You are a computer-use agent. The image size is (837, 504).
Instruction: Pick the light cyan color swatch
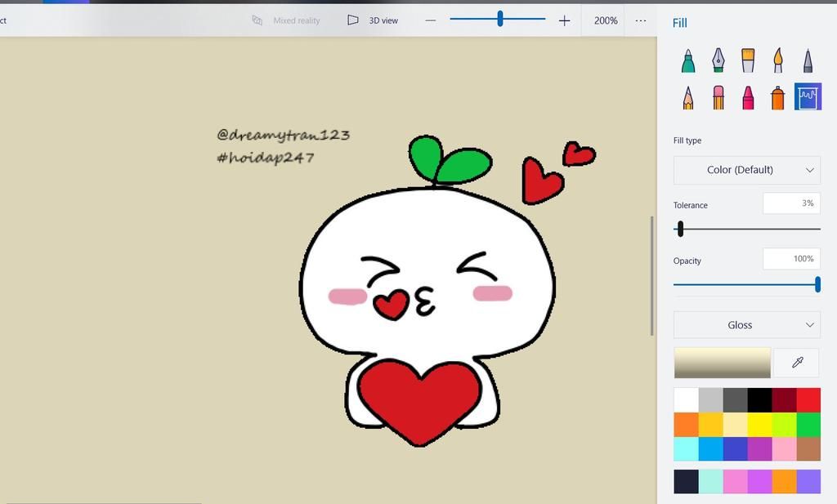click(686, 449)
